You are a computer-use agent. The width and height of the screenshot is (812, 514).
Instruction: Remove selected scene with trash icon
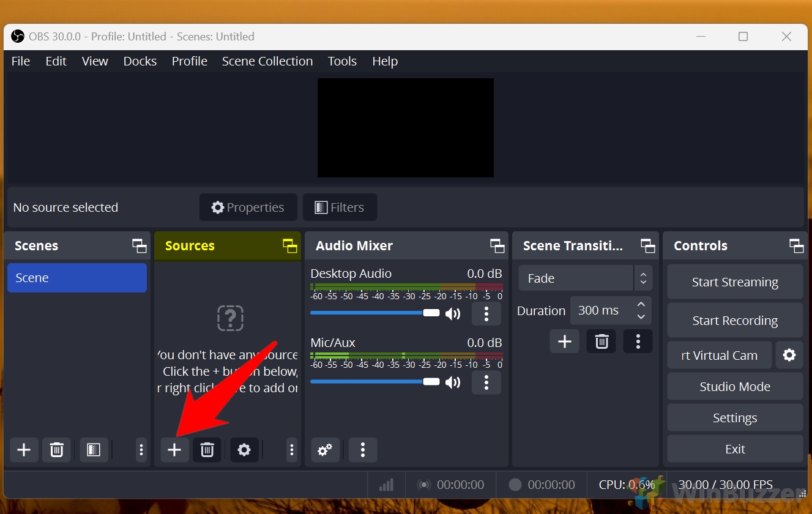(x=57, y=450)
